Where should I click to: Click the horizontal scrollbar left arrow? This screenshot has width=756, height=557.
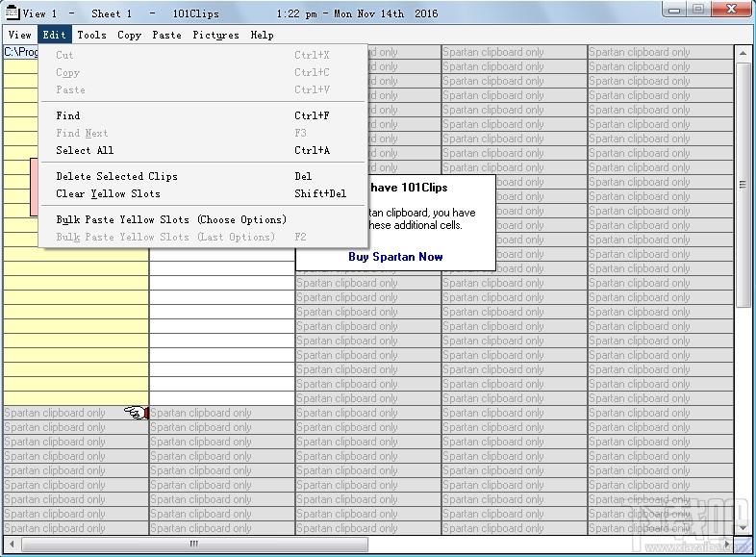12,544
